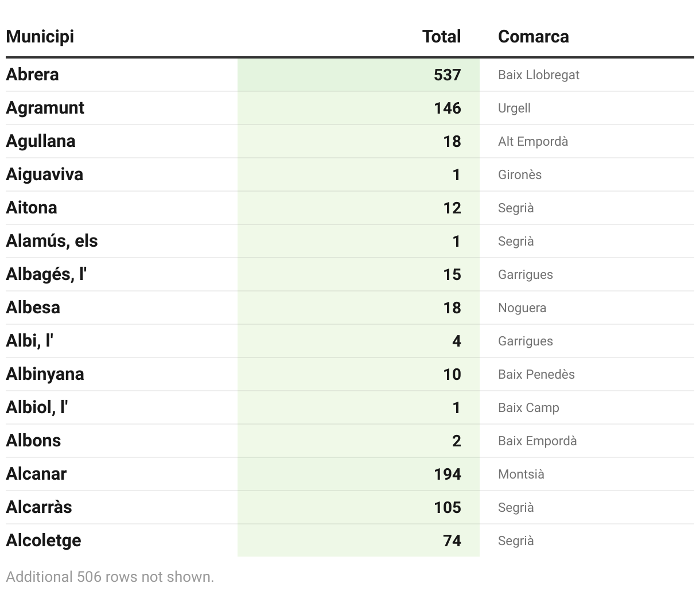This screenshot has height=591, width=700.
Task: Select the Albons municipality cell
Action: (x=33, y=441)
